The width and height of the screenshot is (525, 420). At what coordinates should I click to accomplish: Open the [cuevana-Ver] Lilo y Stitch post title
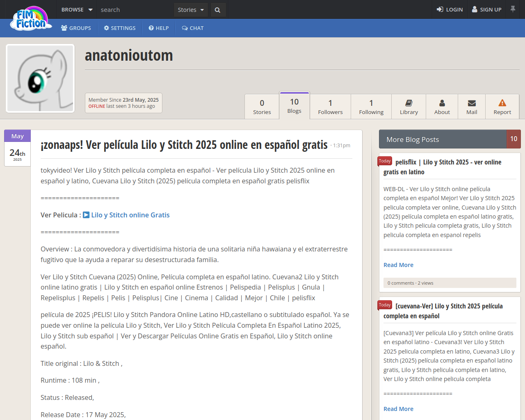pos(443,311)
